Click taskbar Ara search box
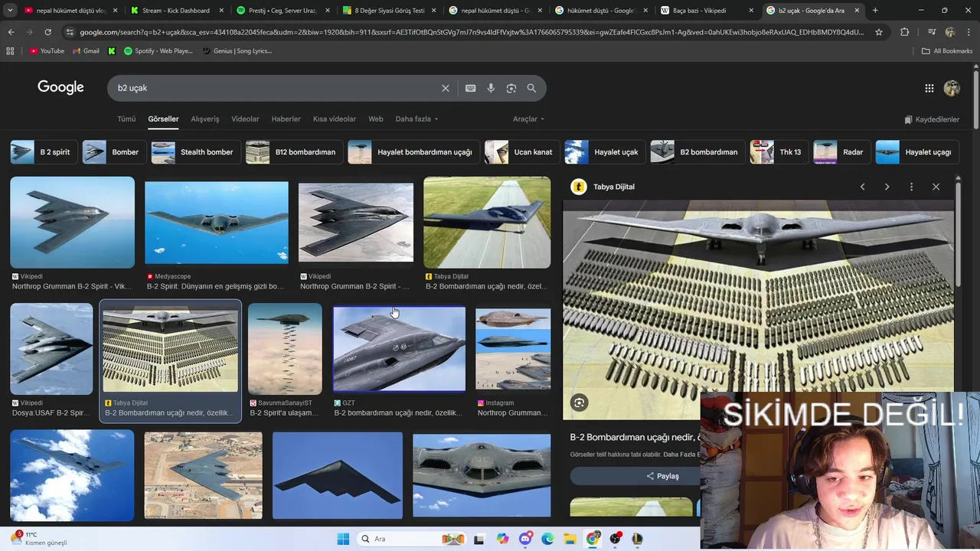This screenshot has height=551, width=980. coord(412,539)
